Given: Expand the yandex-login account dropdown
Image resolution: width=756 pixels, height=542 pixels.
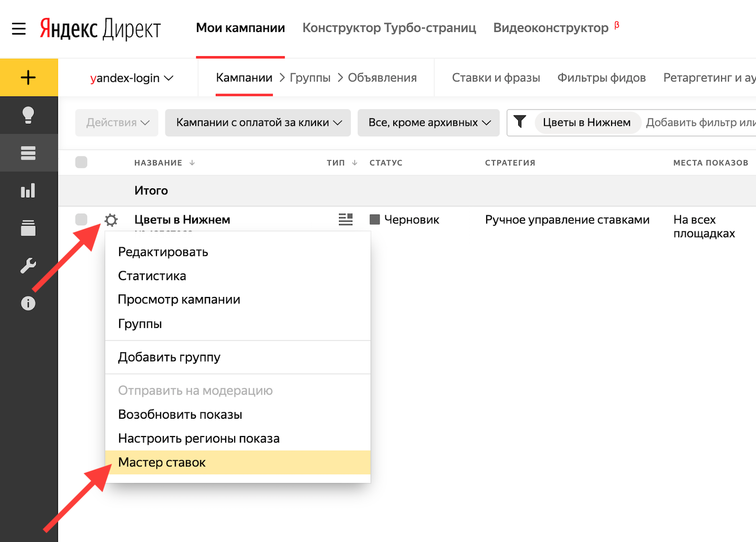Looking at the screenshot, I should click(132, 78).
